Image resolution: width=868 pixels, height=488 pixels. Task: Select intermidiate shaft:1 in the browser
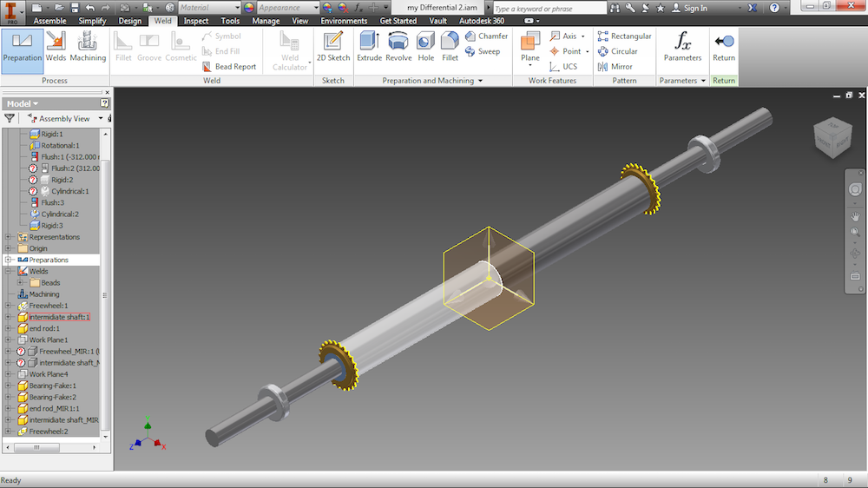pos(59,317)
